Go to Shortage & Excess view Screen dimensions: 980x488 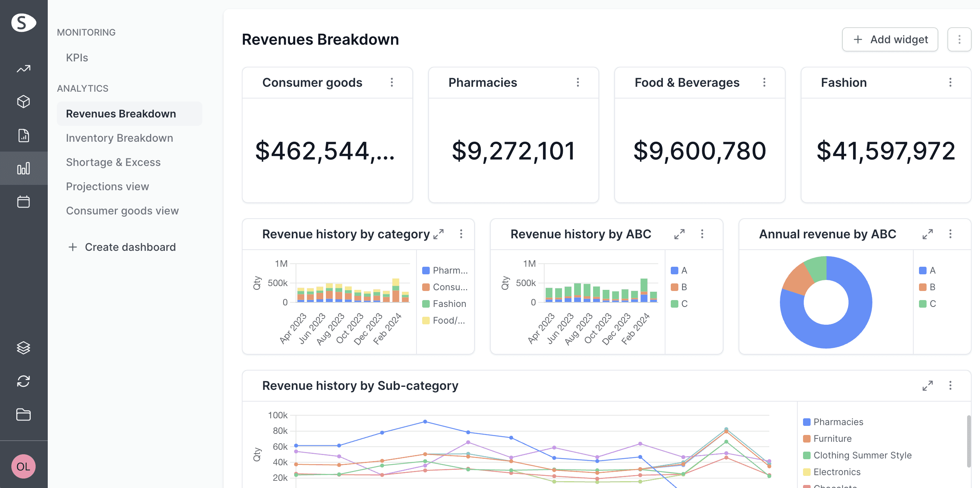click(x=113, y=163)
